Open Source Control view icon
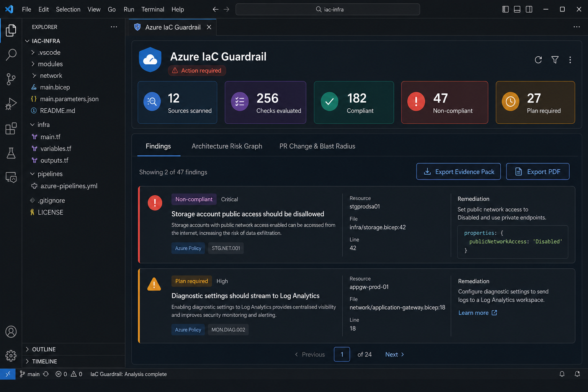Screen dimensions: 588x392 pos(11,79)
